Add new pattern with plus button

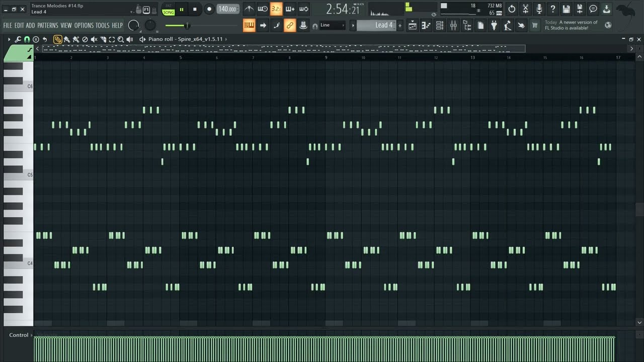tap(400, 25)
